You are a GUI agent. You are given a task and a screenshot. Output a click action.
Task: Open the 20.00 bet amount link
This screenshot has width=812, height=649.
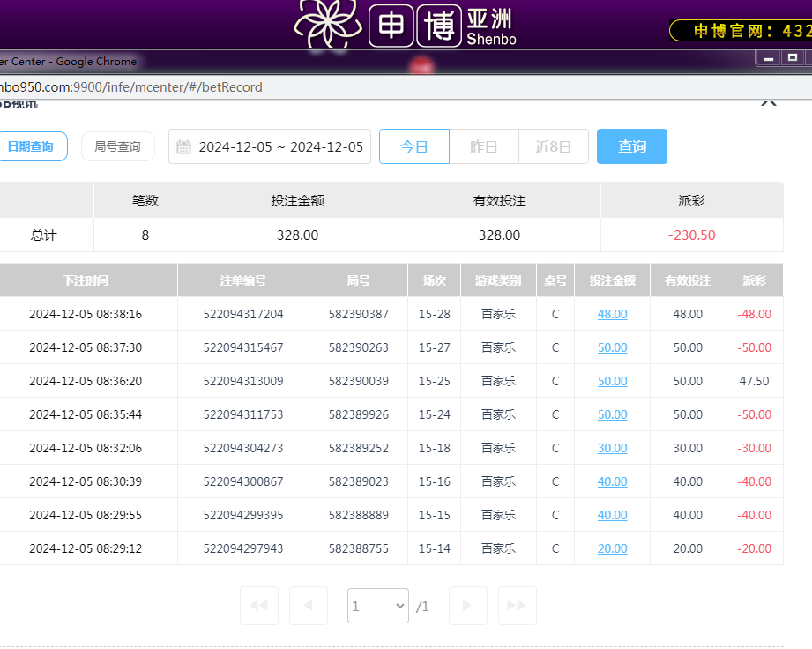[x=612, y=548]
